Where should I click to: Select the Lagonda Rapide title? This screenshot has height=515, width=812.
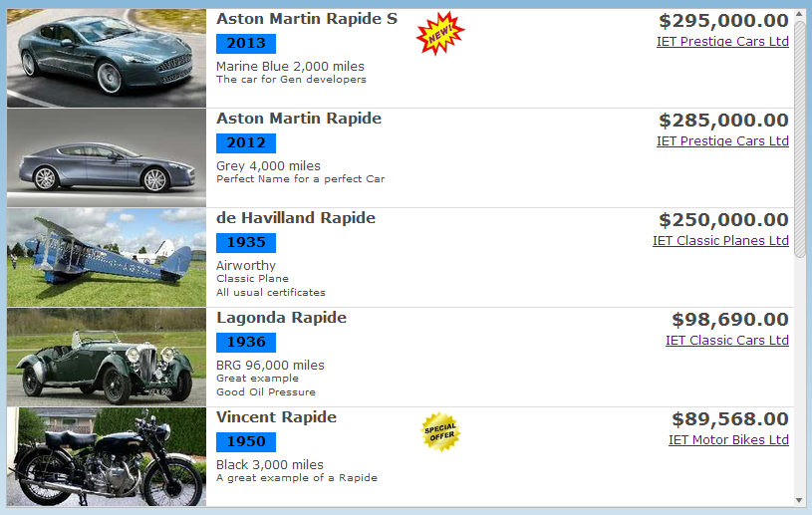(281, 318)
